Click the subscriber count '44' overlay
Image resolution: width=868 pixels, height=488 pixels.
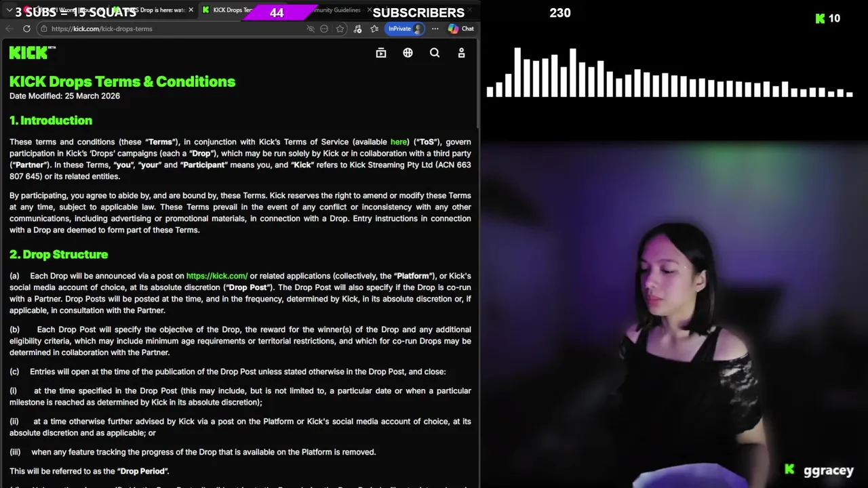(x=277, y=13)
